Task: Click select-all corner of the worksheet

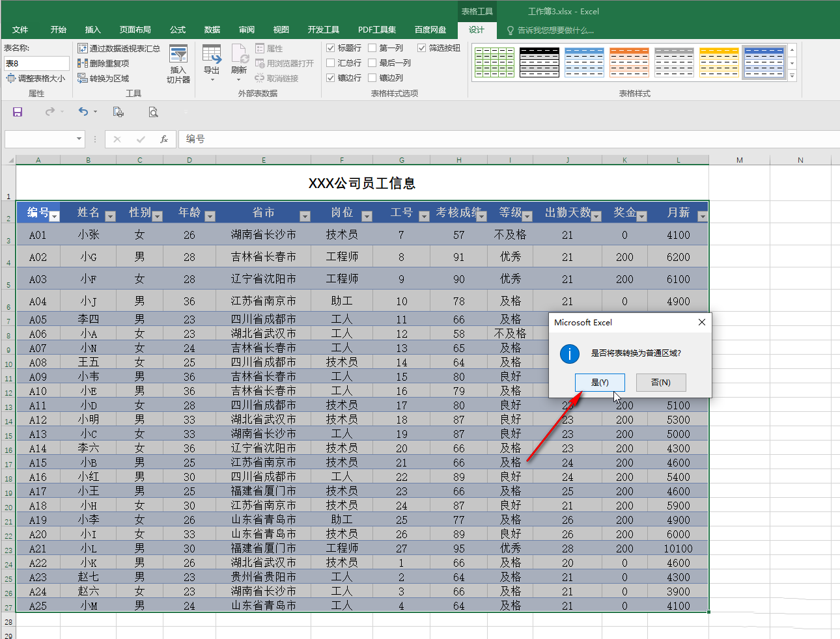Action: [8, 159]
